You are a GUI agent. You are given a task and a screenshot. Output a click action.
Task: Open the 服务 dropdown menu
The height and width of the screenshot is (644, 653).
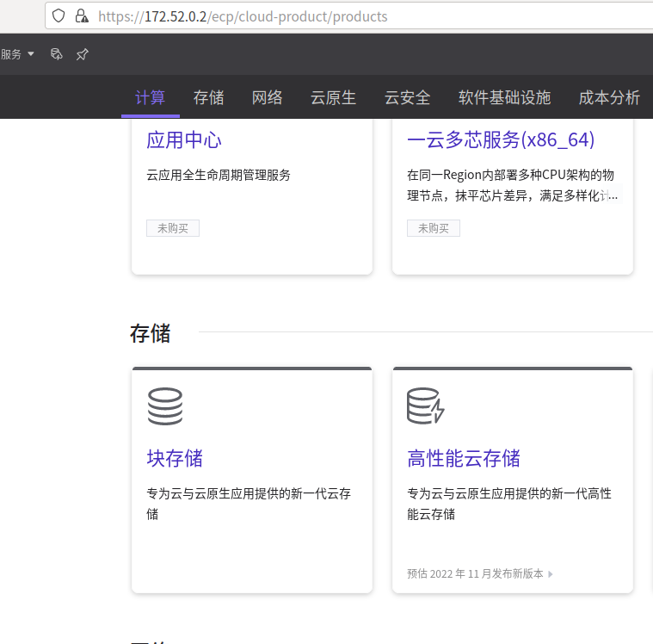[x=17, y=54]
